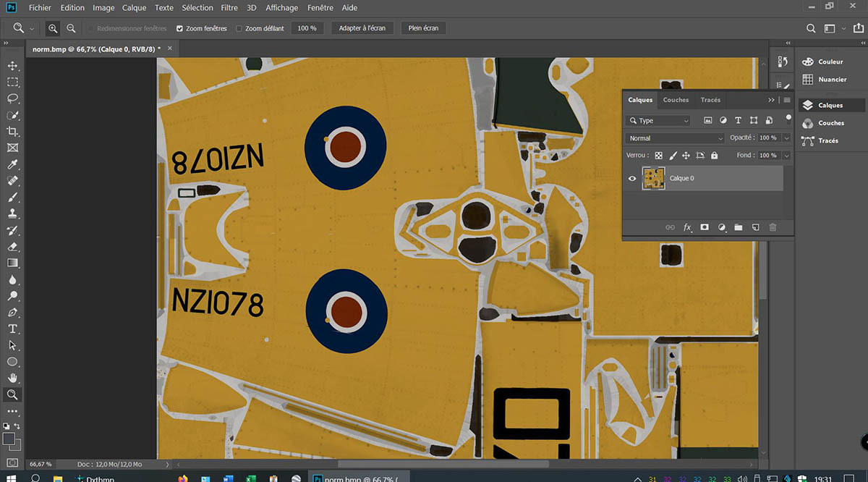Viewport: 868px width, 482px height.
Task: Add a layer mask to the layer
Action: 704,227
